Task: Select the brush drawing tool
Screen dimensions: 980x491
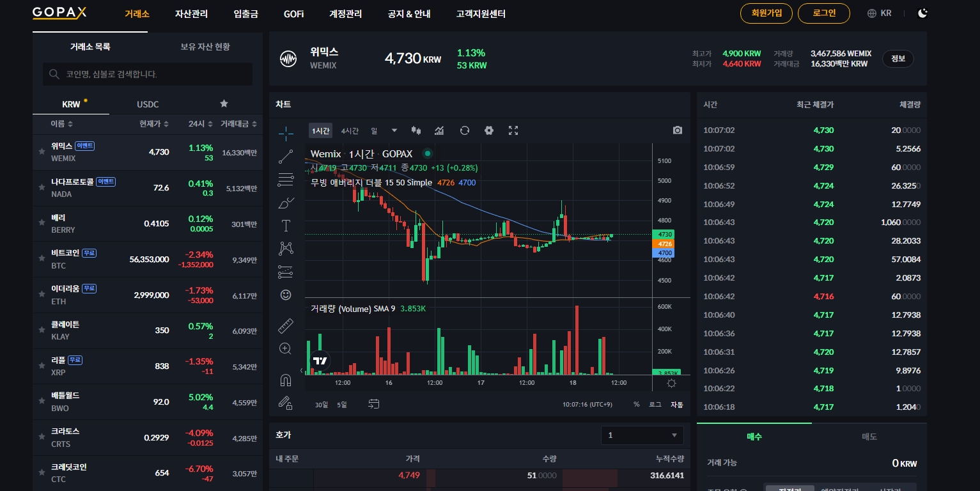Action: (x=286, y=203)
